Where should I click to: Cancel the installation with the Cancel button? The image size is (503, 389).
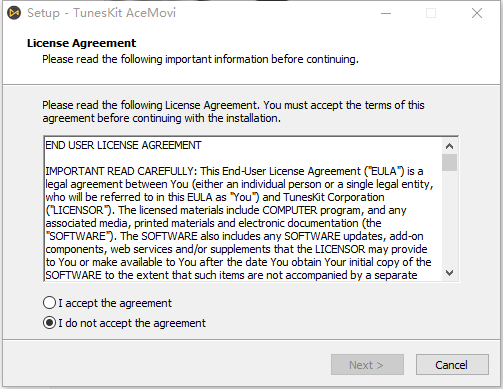(452, 365)
